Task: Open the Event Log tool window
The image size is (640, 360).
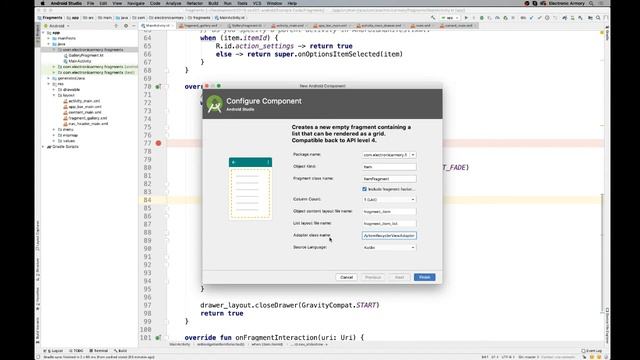Action: (x=592, y=351)
